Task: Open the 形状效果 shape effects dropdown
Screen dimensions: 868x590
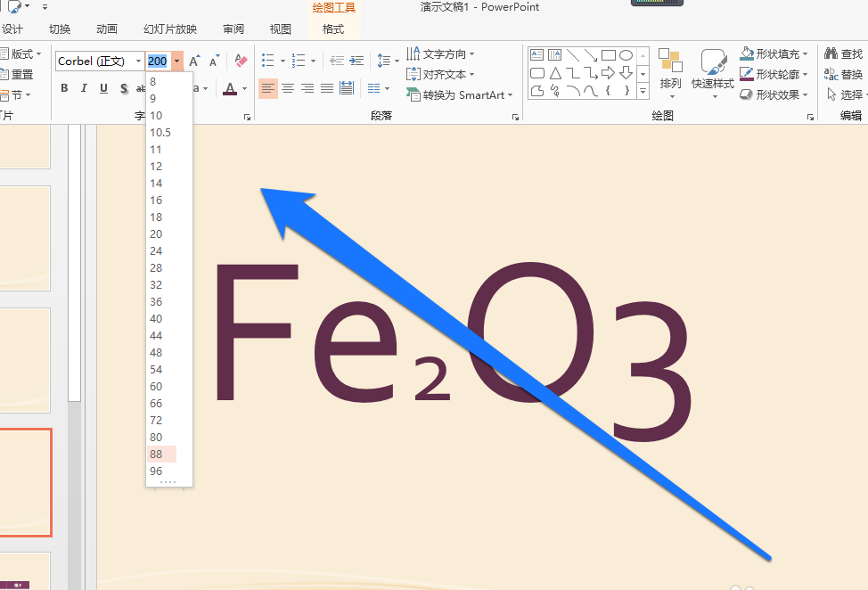Action: tap(774, 94)
